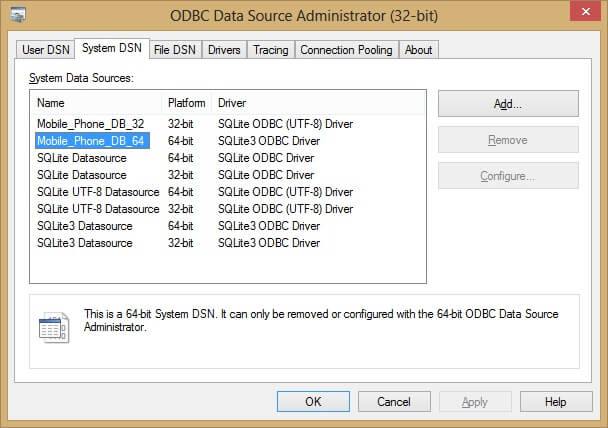Go to the Tracing tab

pyautogui.click(x=270, y=50)
